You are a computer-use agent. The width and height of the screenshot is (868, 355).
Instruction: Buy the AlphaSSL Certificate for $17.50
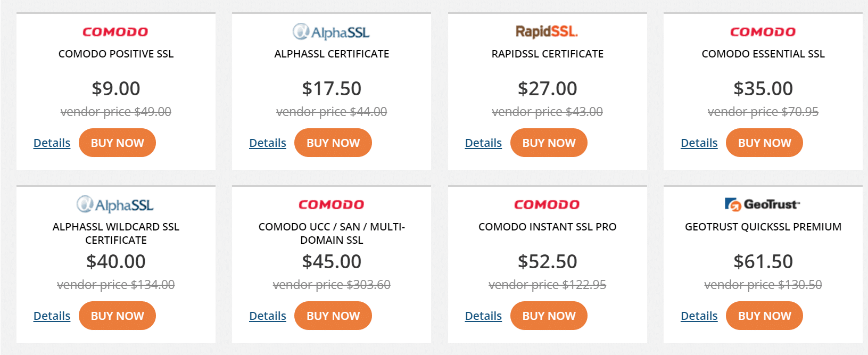(x=333, y=143)
